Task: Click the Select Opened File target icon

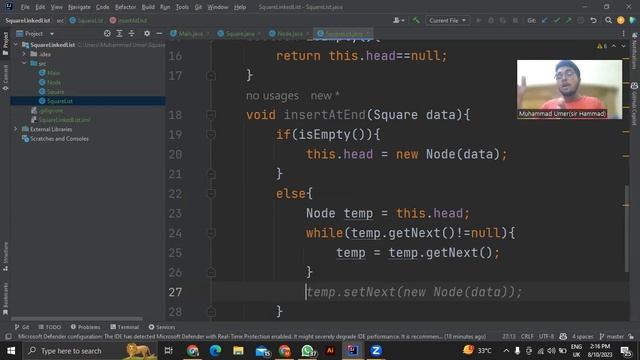Action: click(x=107, y=33)
